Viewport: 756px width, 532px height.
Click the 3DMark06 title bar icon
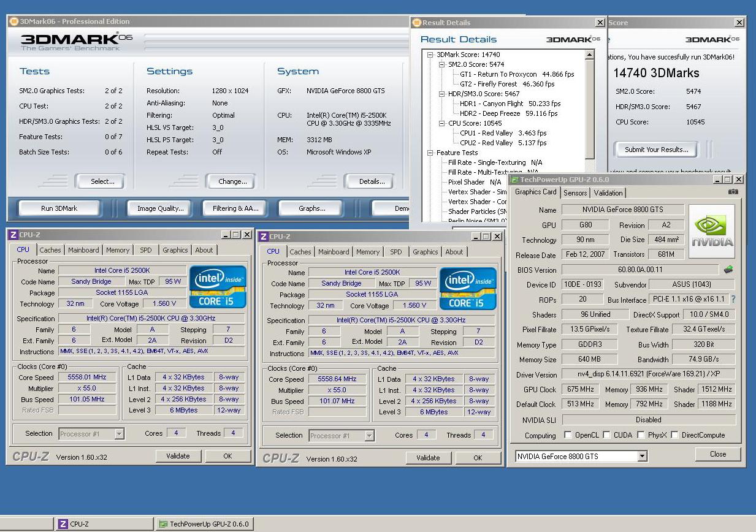[x=14, y=21]
